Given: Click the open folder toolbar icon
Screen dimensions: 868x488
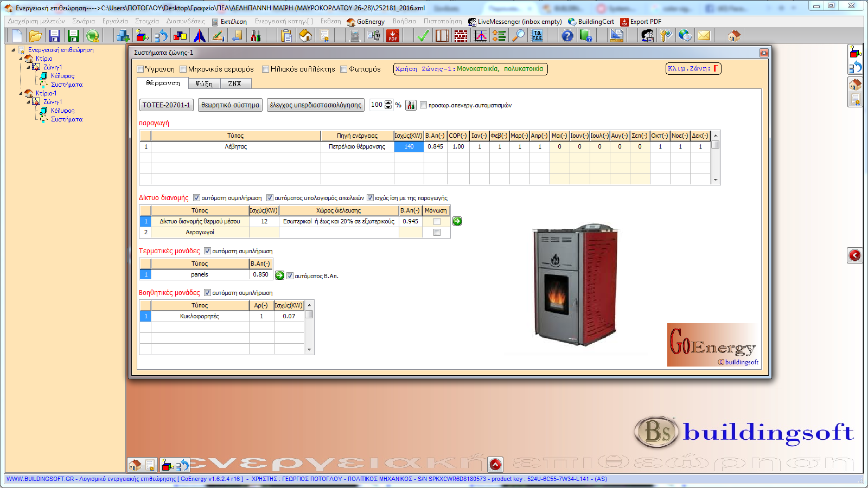Looking at the screenshot, I should (35, 36).
